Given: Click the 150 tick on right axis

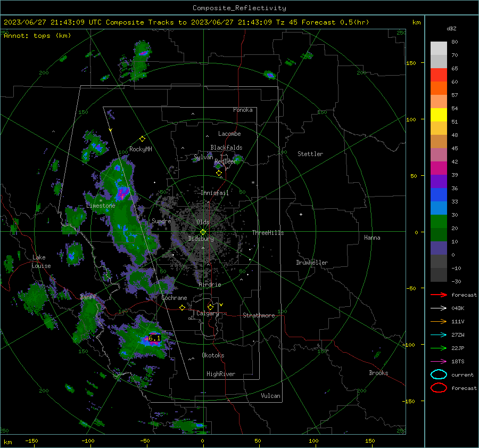Looking at the screenshot, I should [x=411, y=63].
